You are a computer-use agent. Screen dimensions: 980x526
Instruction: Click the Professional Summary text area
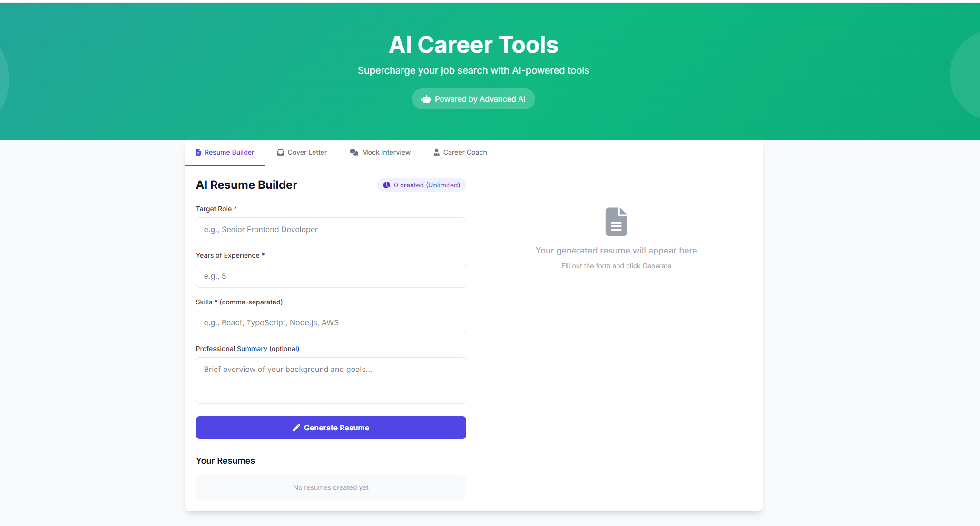[331, 380]
